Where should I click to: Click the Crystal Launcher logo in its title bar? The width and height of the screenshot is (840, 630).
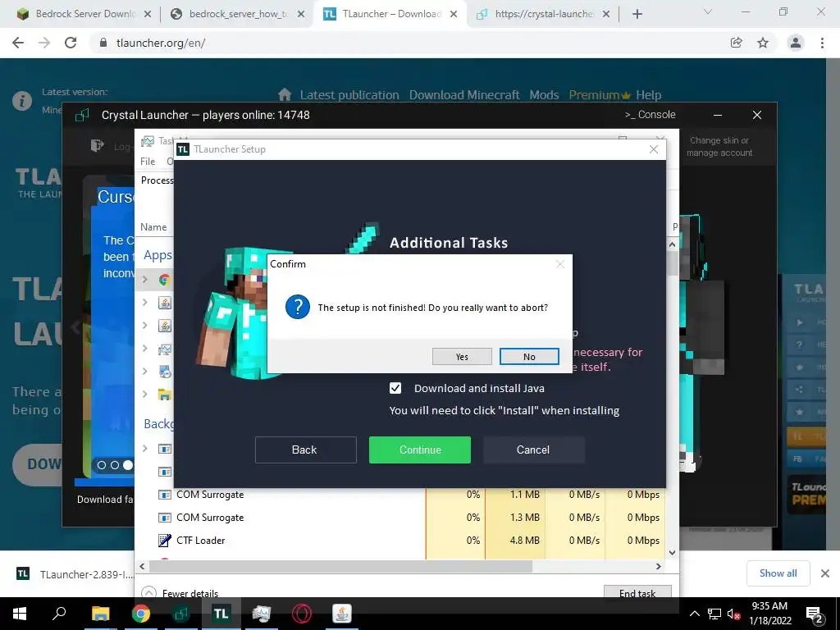82,115
